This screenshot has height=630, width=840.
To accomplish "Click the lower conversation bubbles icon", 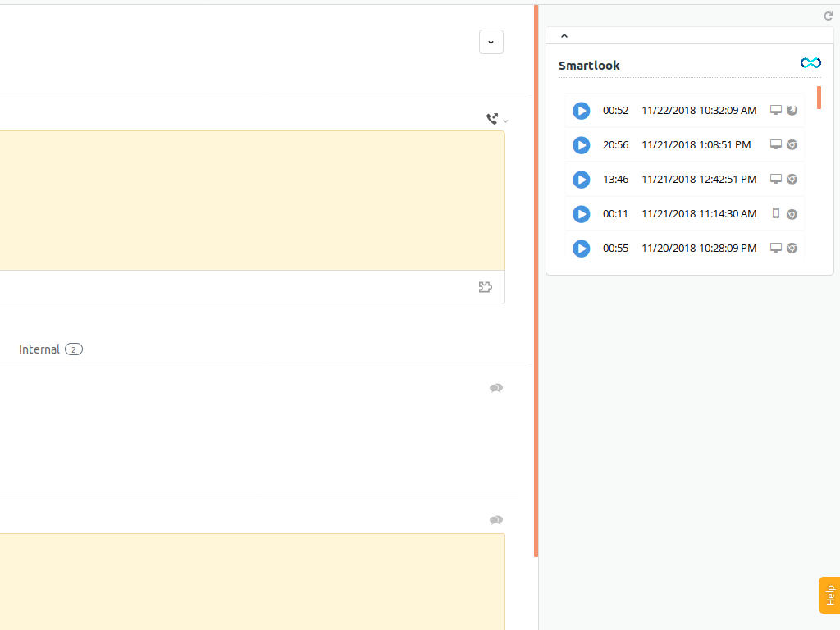I will coord(495,520).
